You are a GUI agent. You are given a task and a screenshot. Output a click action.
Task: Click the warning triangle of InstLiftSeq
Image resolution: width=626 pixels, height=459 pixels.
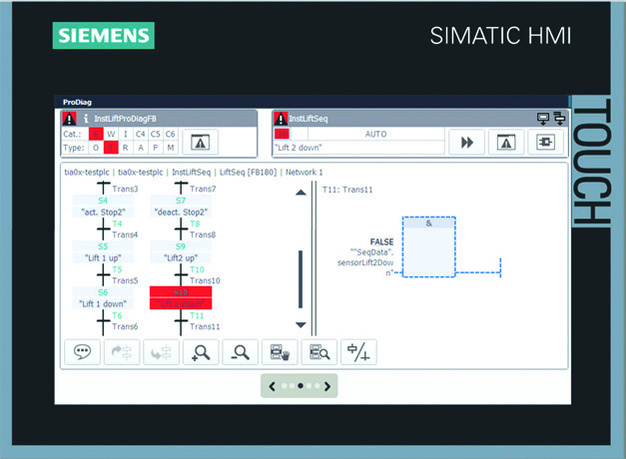point(281,119)
